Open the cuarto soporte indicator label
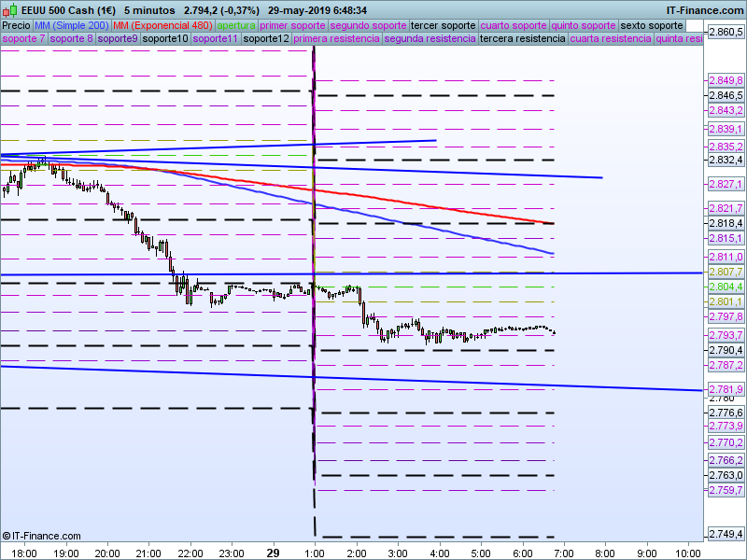747x560 pixels. [x=514, y=26]
